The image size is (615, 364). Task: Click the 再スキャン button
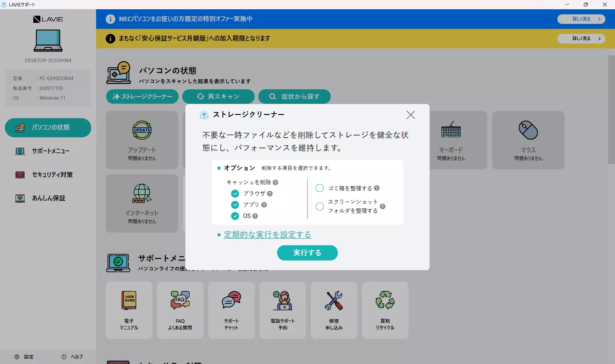(218, 96)
